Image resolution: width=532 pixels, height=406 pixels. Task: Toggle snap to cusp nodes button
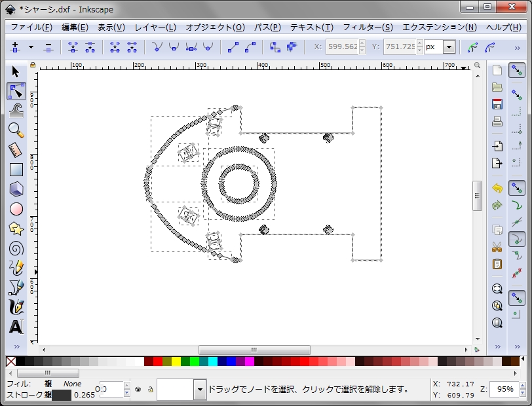point(517,239)
